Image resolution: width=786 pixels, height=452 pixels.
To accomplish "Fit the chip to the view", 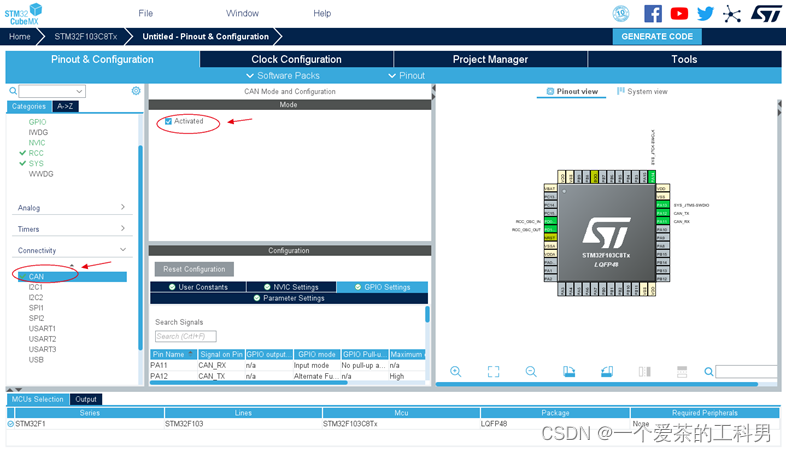I will pyautogui.click(x=493, y=371).
